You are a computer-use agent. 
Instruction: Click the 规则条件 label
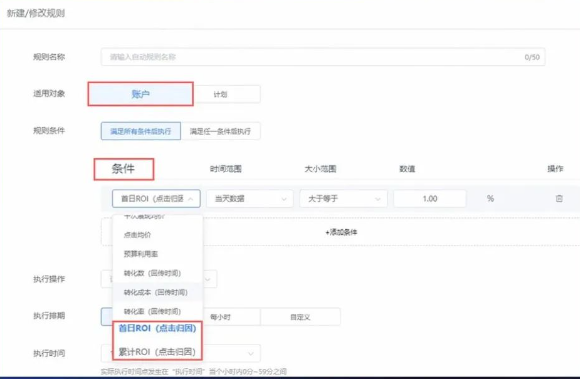tap(49, 131)
